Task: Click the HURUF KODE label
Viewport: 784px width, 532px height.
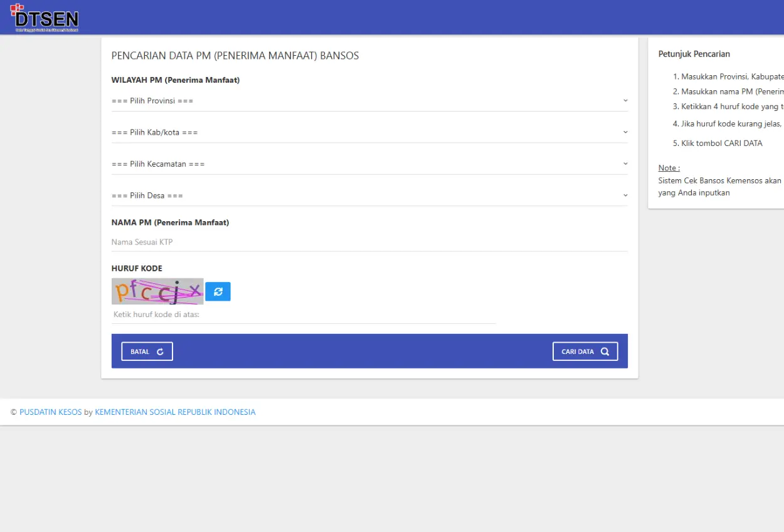Action: (137, 268)
